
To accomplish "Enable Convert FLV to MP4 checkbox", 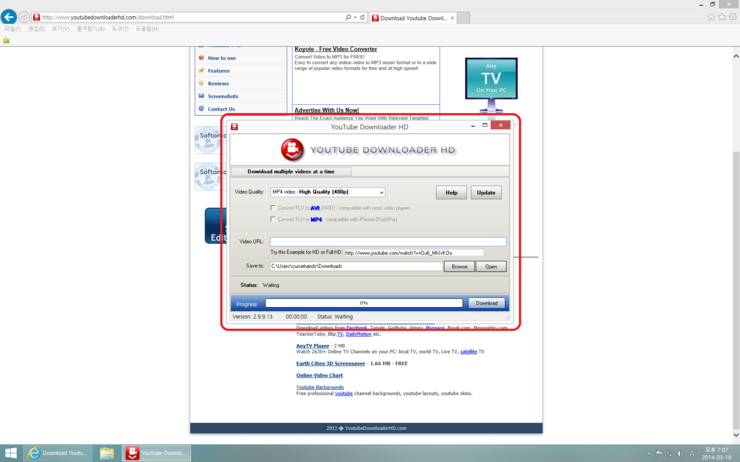I will coord(273,219).
